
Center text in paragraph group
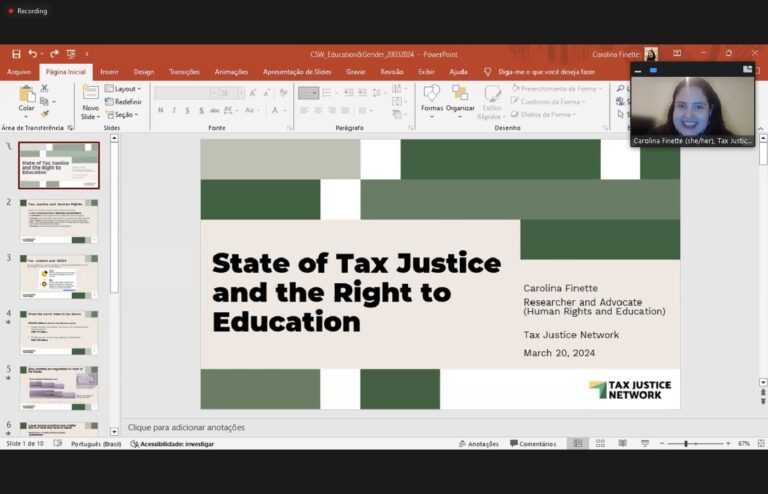click(x=318, y=111)
